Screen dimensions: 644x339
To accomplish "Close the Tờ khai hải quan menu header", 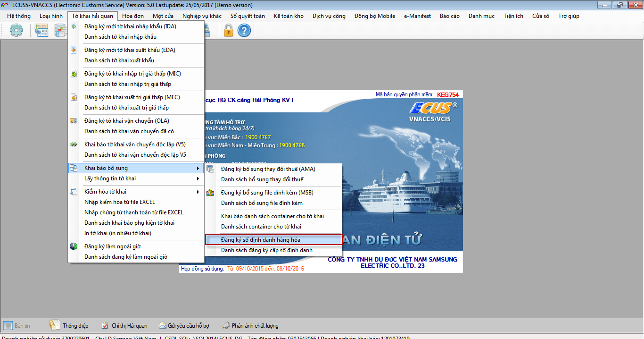I will click(x=92, y=16).
